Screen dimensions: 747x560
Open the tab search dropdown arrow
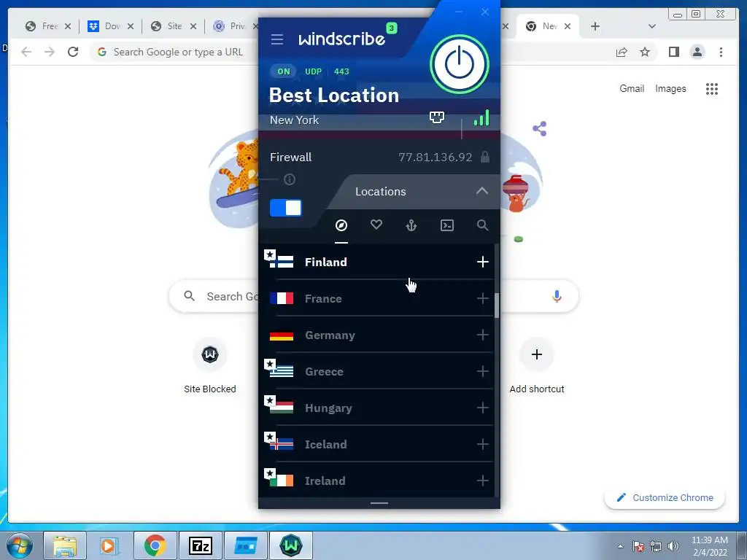[652, 26]
